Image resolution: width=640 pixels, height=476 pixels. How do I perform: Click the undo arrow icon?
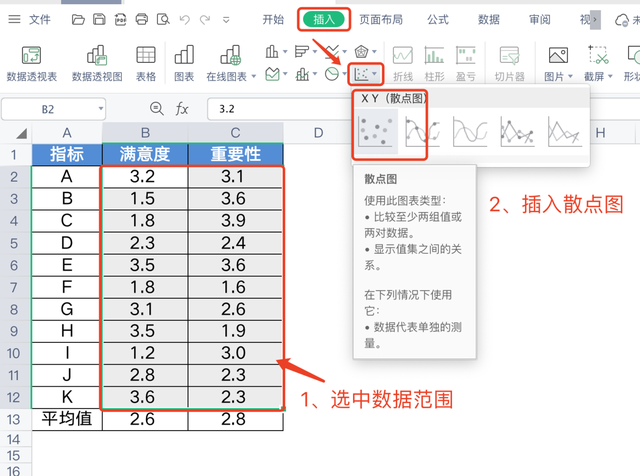(x=184, y=20)
